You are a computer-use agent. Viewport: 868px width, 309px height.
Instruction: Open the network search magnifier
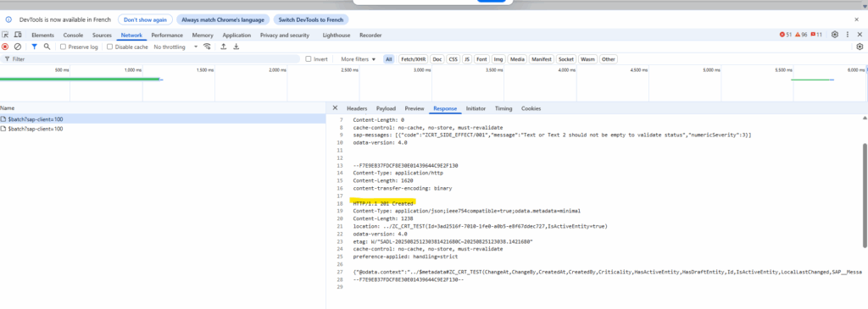tap(47, 47)
